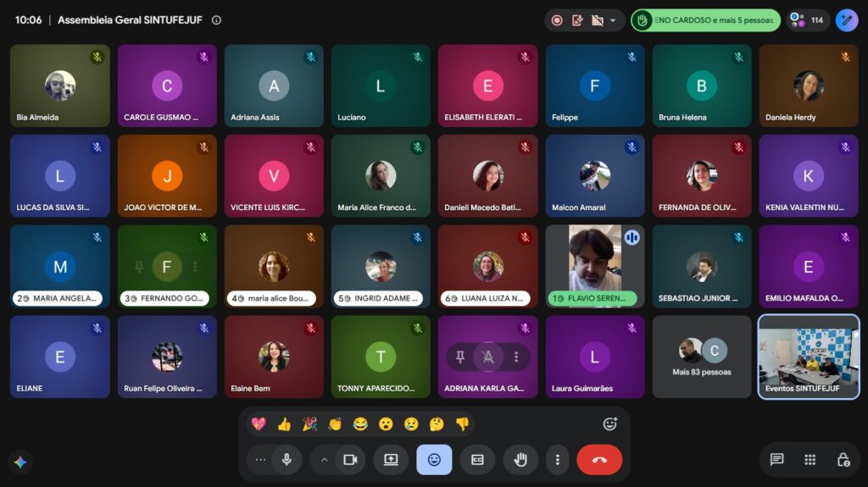868x487 pixels.
Task: Toggle the camera button
Action: [x=350, y=459]
